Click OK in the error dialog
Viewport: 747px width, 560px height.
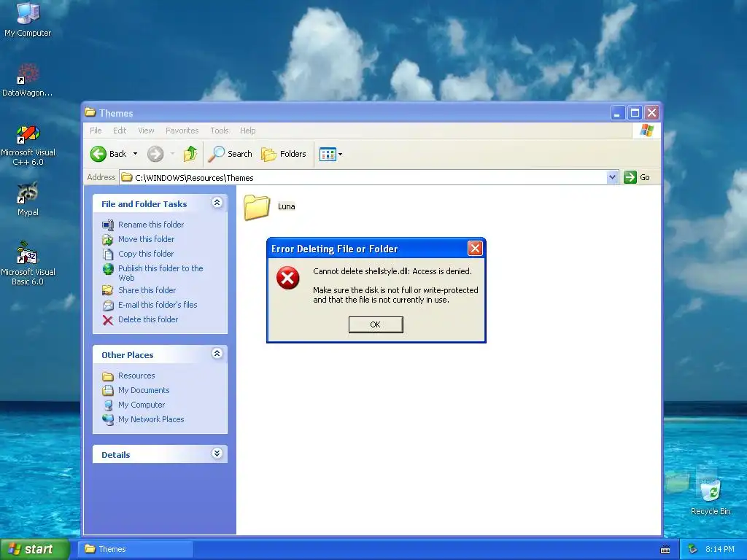[376, 324]
